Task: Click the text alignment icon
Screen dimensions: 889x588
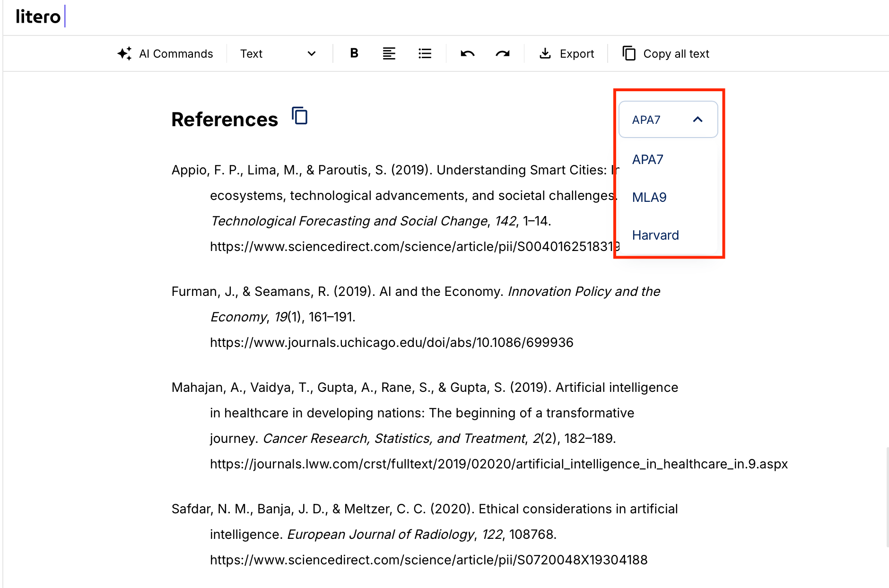Action: (x=389, y=53)
